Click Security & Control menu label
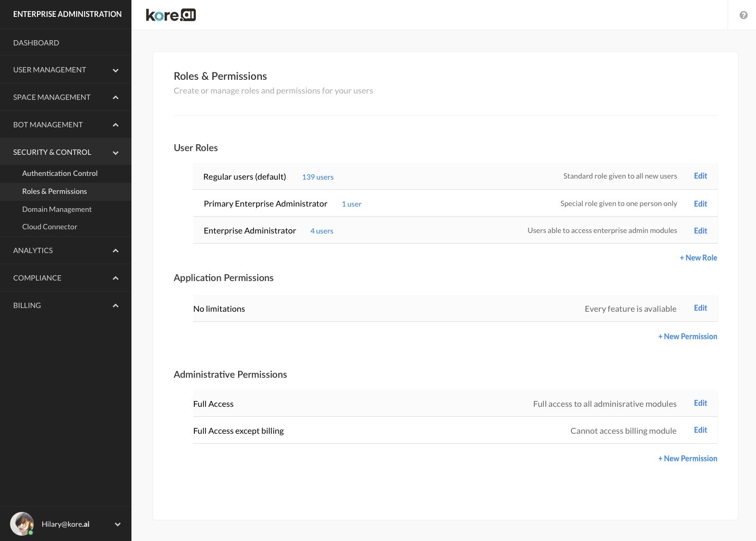The height and width of the screenshot is (541, 756). pos(52,152)
